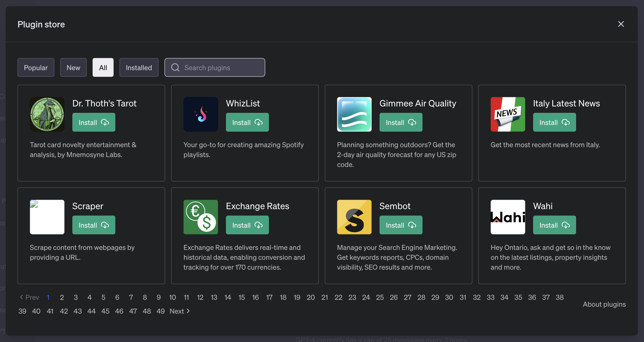Click the Wahi plugin icon
The image size is (644, 342).
pos(508,217)
